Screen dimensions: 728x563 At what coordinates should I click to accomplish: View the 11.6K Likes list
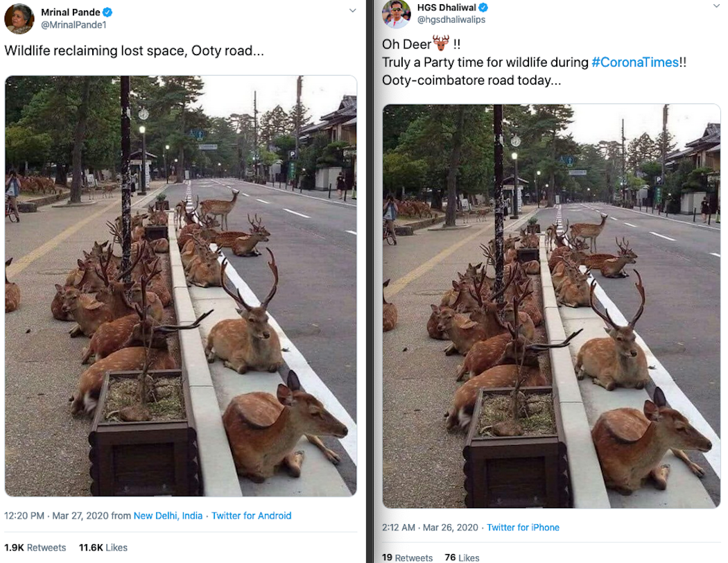click(103, 548)
